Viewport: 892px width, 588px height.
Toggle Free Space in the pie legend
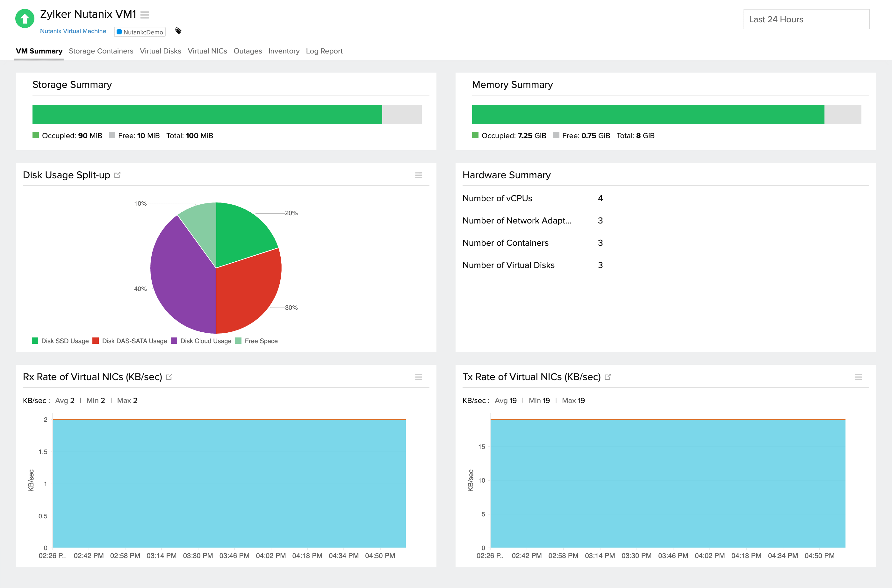tap(261, 341)
